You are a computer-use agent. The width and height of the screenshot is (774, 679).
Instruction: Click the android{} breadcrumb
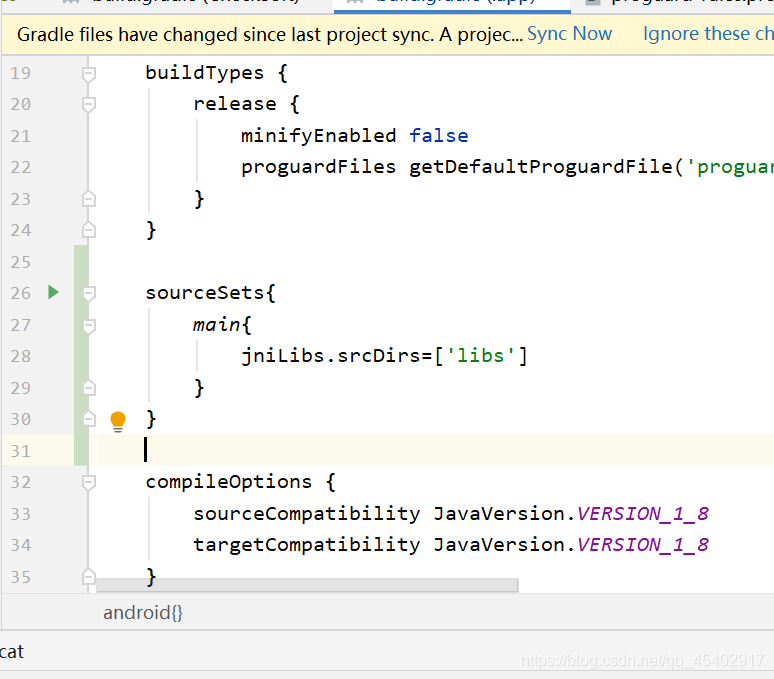point(143,612)
